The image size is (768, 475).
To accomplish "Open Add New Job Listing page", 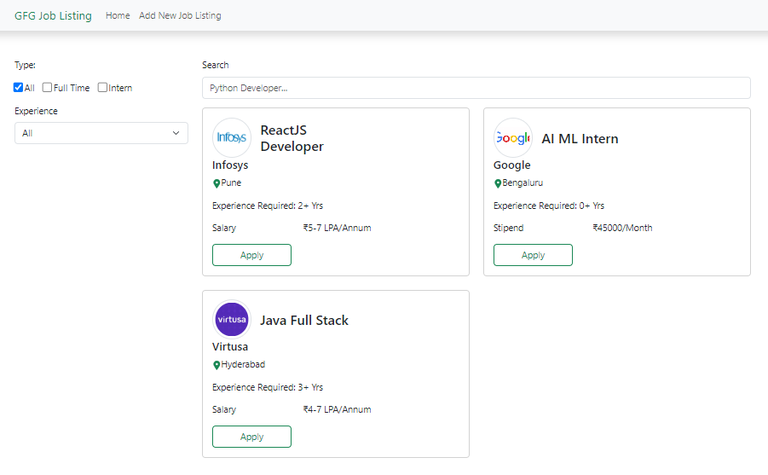I will tap(180, 16).
